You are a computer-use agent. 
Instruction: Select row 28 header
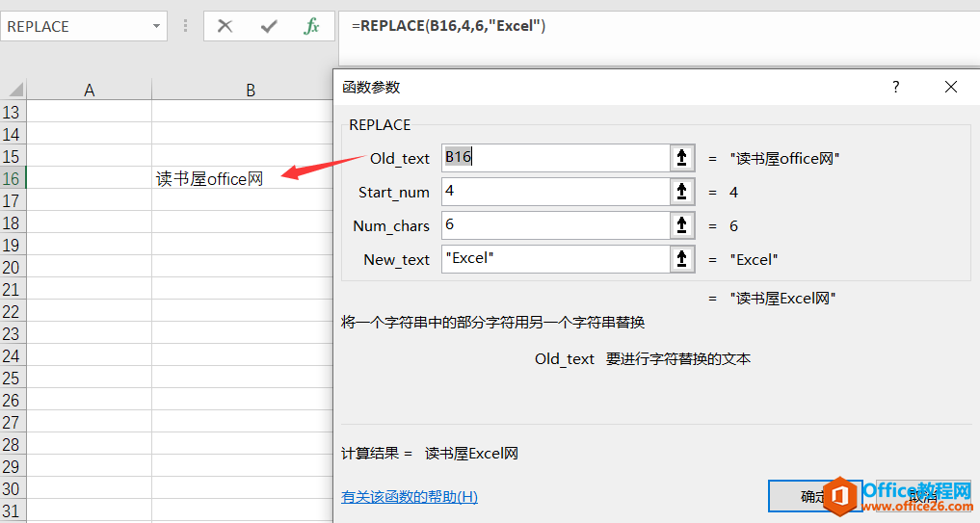pyautogui.click(x=13, y=444)
